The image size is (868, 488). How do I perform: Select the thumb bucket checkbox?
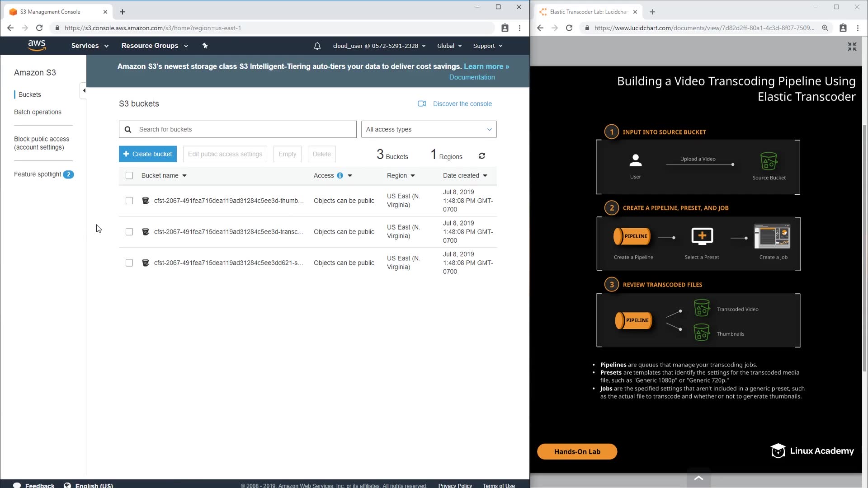point(129,201)
